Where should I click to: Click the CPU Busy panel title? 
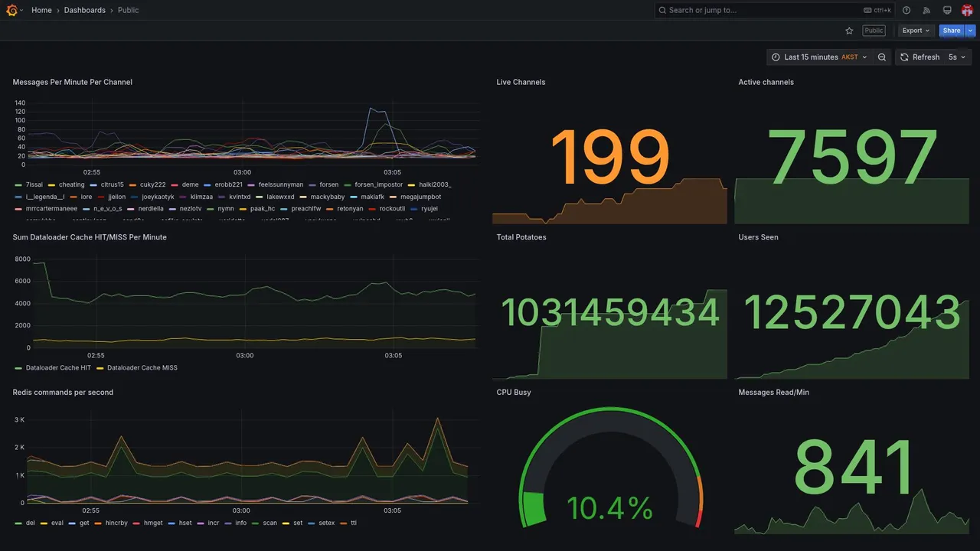[514, 393]
